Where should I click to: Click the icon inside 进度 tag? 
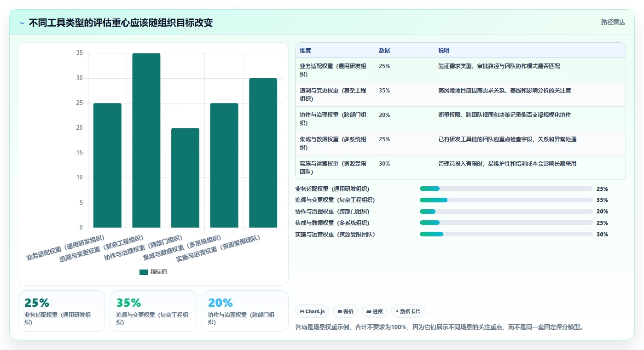[369, 311]
